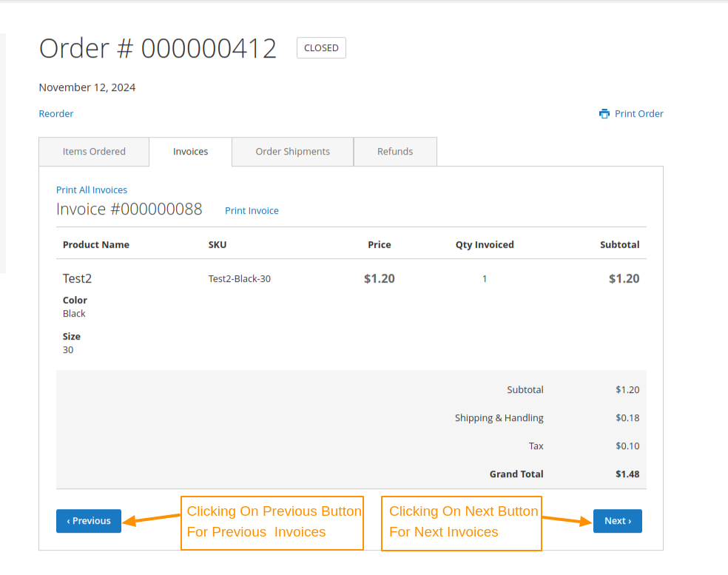Click the Grand Total amount $1.48

coord(627,474)
